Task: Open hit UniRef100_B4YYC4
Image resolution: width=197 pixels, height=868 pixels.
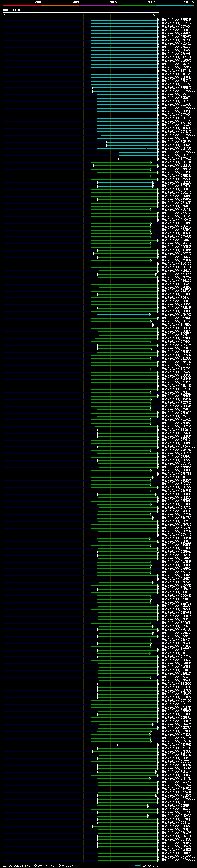Action: point(177,57)
